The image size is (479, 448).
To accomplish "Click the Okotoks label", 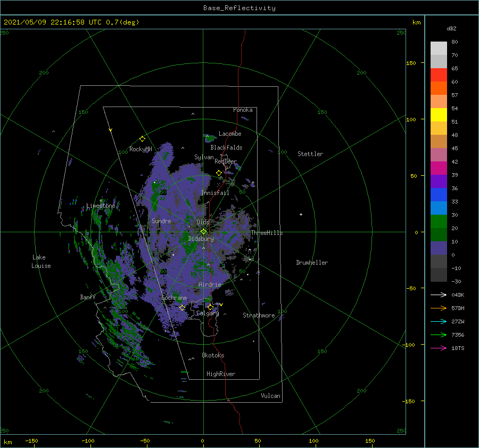I will click(213, 355).
